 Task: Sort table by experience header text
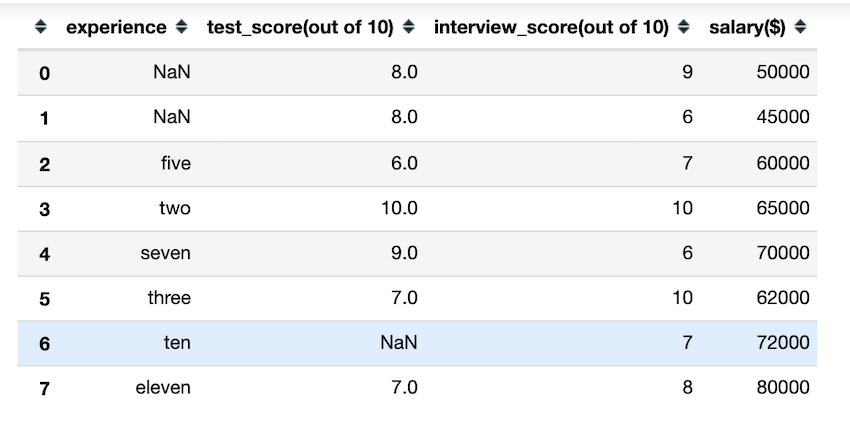click(x=116, y=27)
